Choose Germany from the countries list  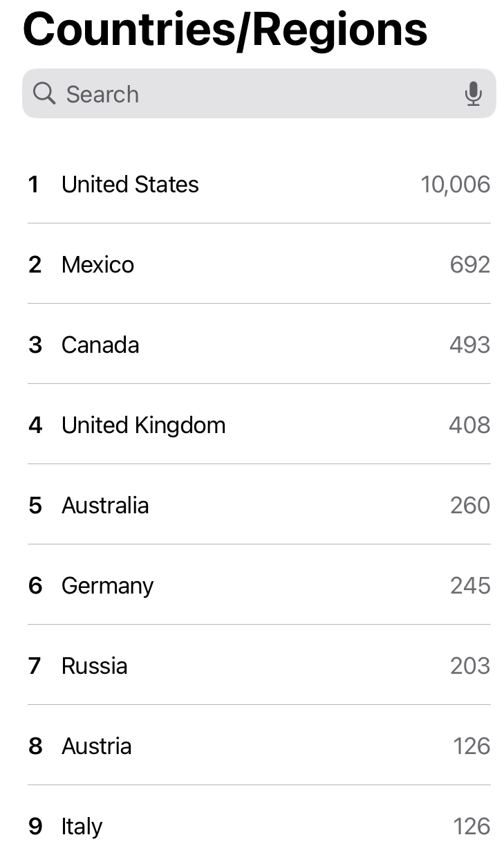tap(107, 586)
